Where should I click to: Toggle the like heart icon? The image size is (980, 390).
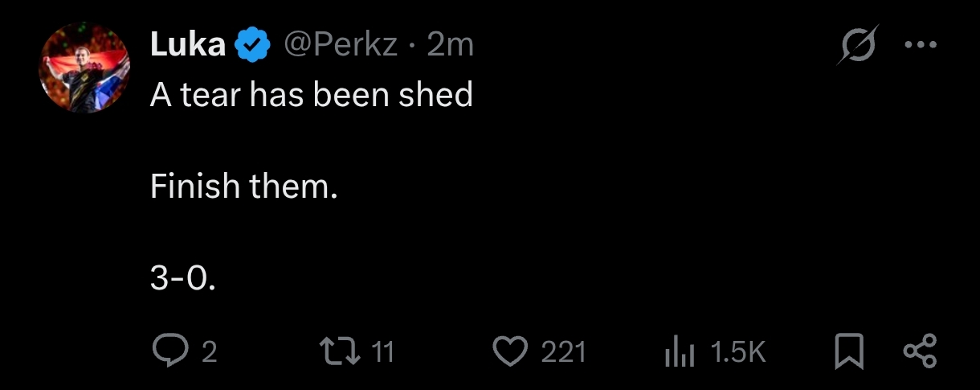pos(509,352)
